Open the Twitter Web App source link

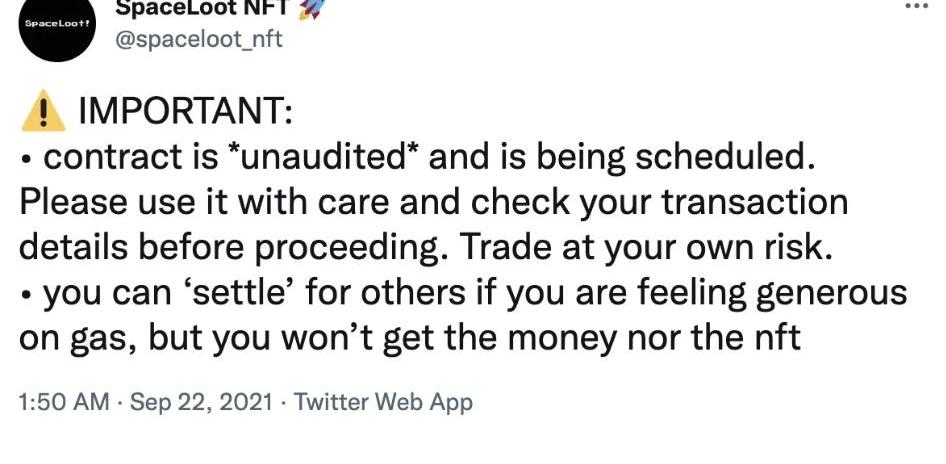click(384, 402)
